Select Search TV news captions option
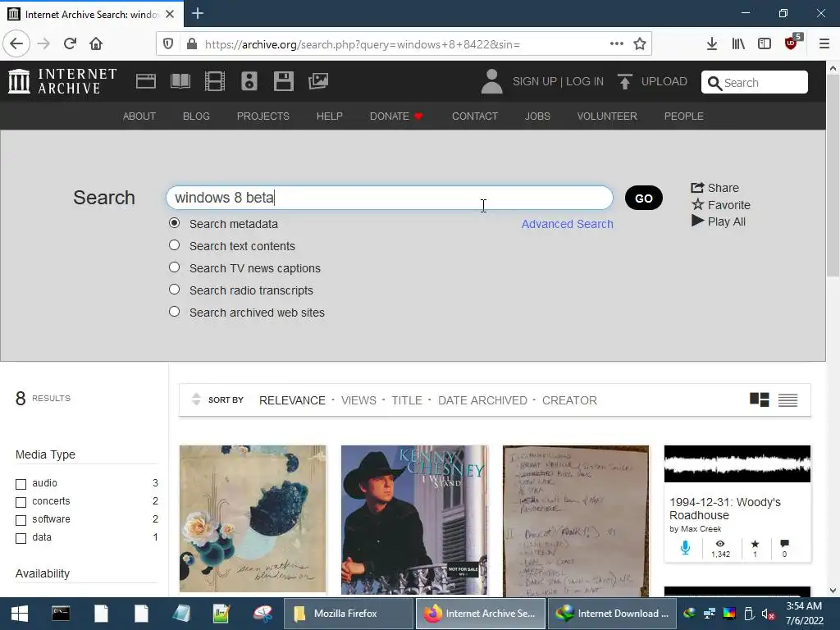Viewport: 840px width, 630px height. click(174, 267)
